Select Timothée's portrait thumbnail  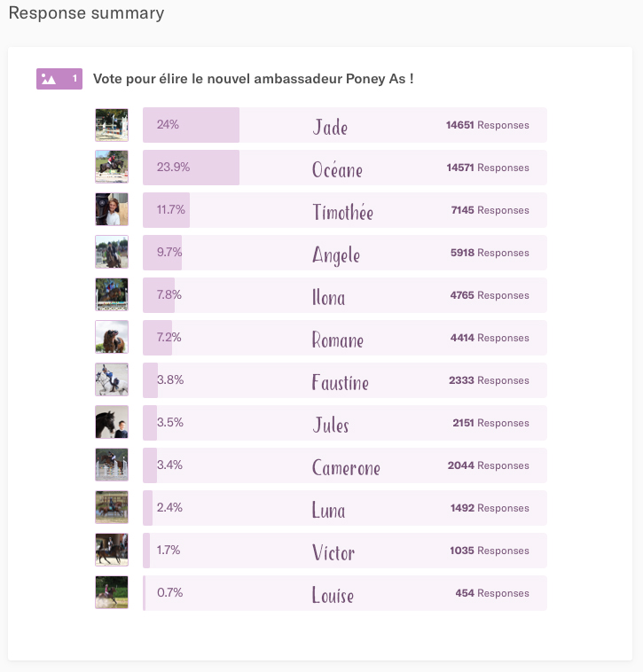tap(112, 209)
